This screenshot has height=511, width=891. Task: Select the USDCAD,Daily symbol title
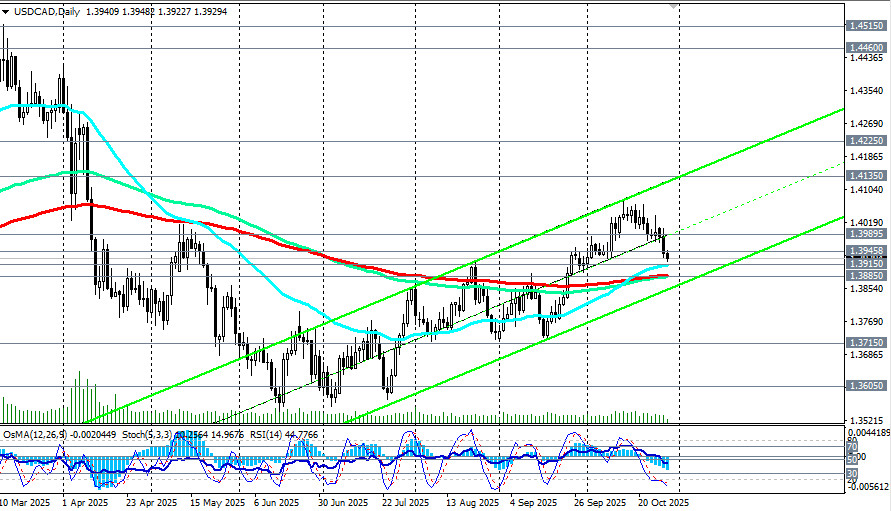pyautogui.click(x=47, y=11)
